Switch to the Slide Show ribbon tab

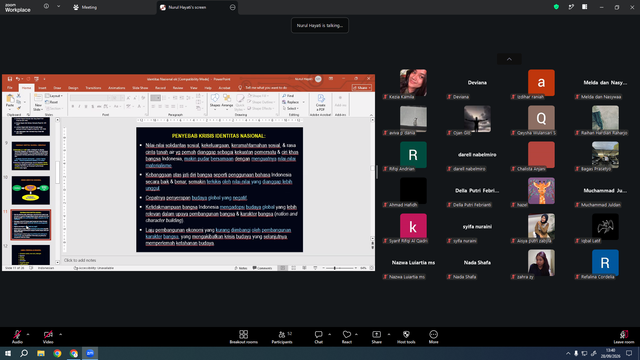(140, 88)
